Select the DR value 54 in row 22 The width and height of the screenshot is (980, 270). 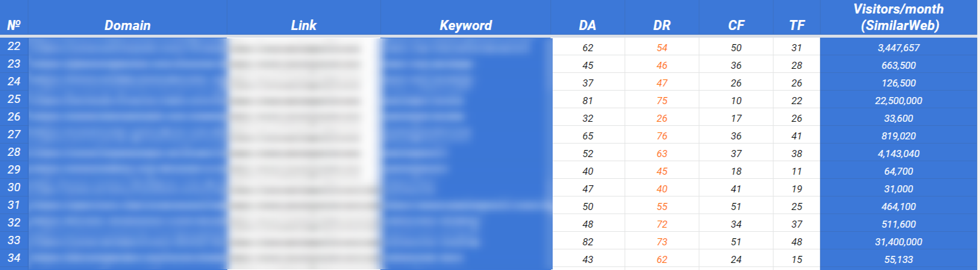point(662,48)
